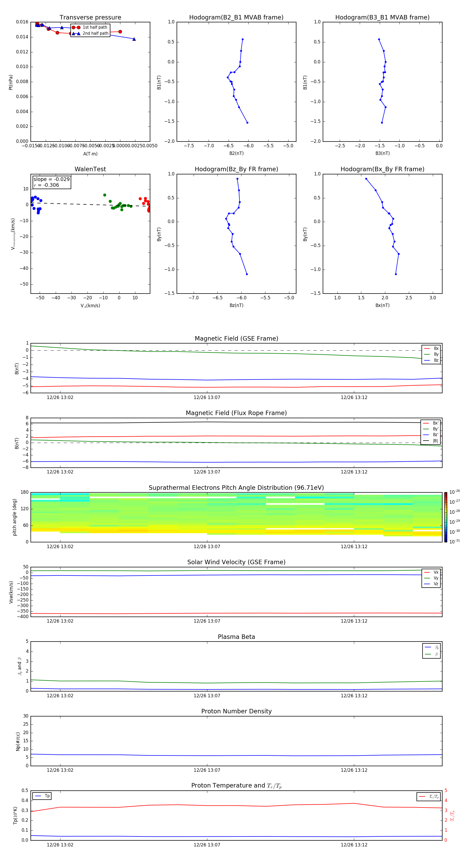The height and width of the screenshot is (868, 473).
Task: Click the "A(T·m)" x-axis label
Action: click(90, 154)
